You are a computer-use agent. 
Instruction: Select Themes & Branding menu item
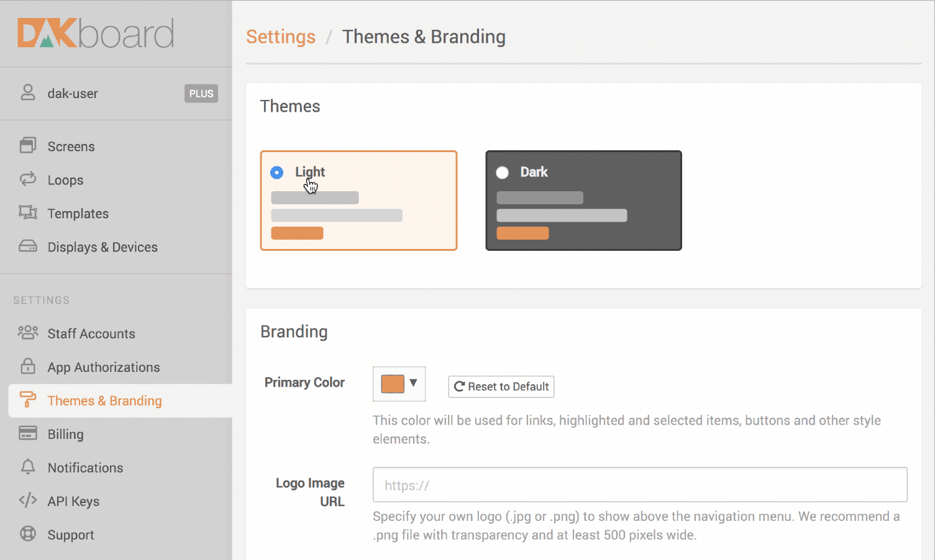coord(121,400)
